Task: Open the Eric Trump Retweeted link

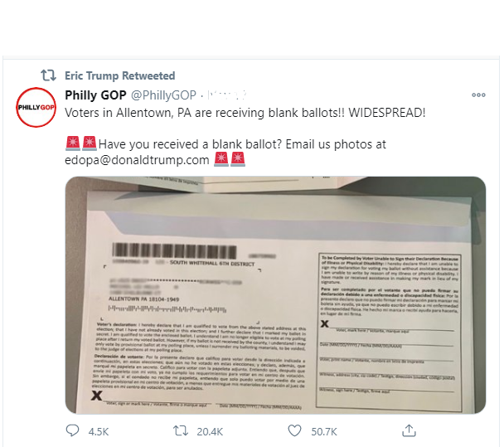Action: tap(120, 75)
